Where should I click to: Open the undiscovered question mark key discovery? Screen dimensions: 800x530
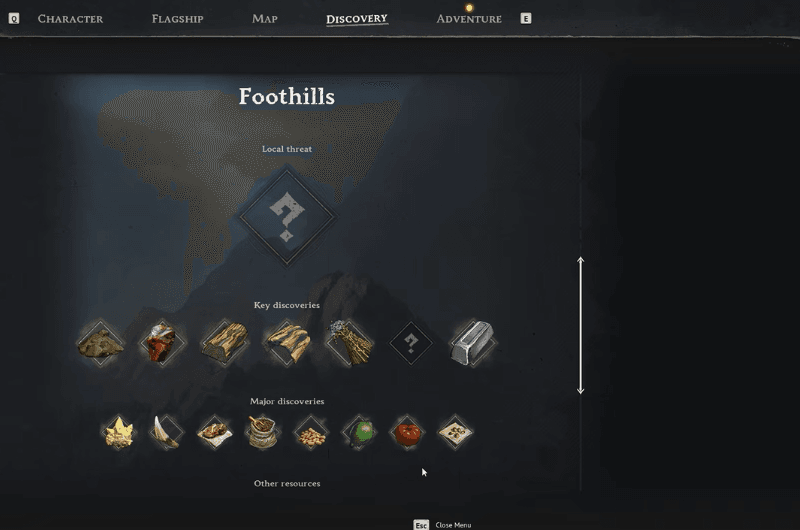pos(411,343)
